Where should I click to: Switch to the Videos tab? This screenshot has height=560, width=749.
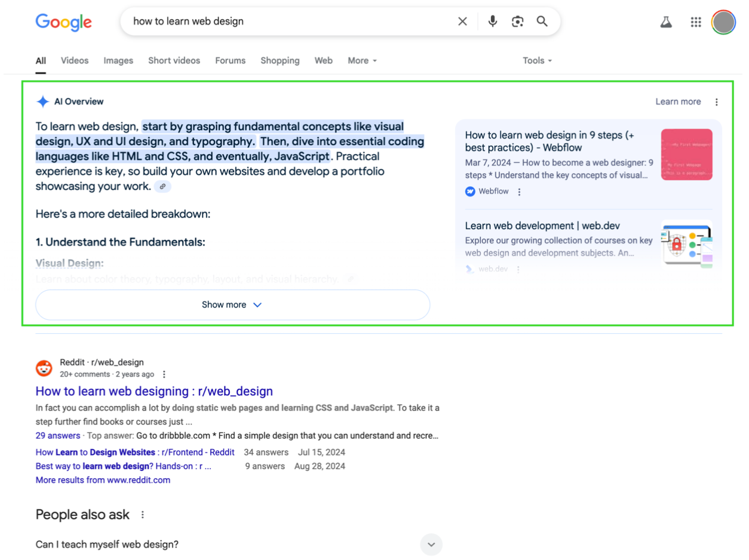pos(74,60)
